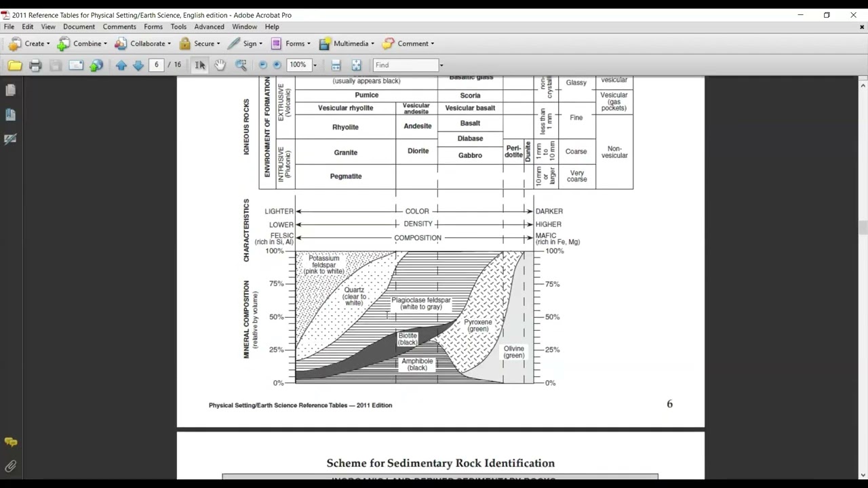Click the Create PDF gear icon
This screenshot has height=488, width=868.
point(15,43)
